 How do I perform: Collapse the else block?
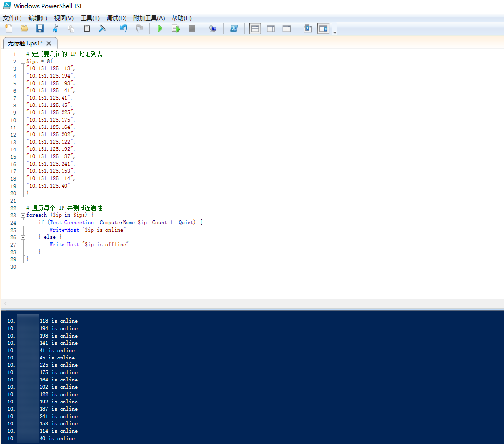pyautogui.click(x=23, y=237)
